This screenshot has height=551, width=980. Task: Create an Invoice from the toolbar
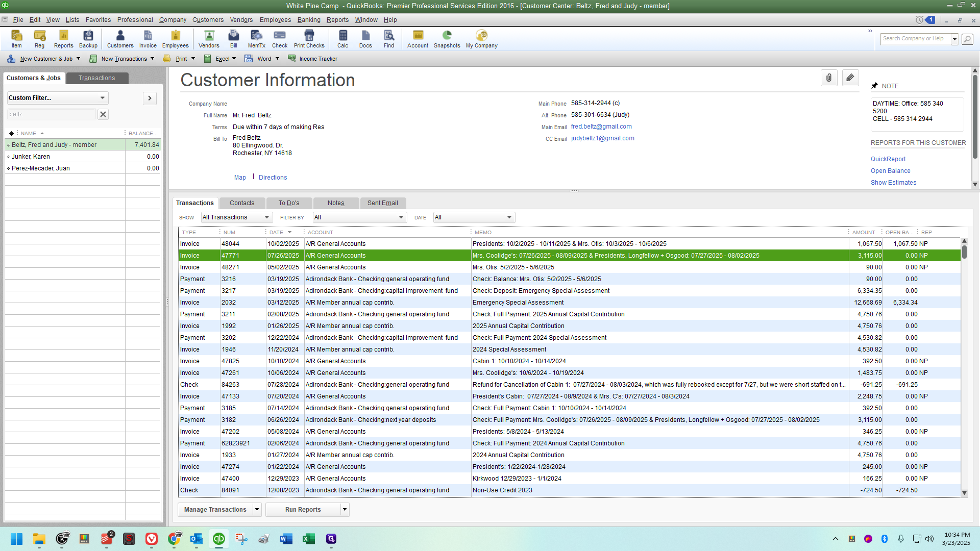tap(148, 39)
